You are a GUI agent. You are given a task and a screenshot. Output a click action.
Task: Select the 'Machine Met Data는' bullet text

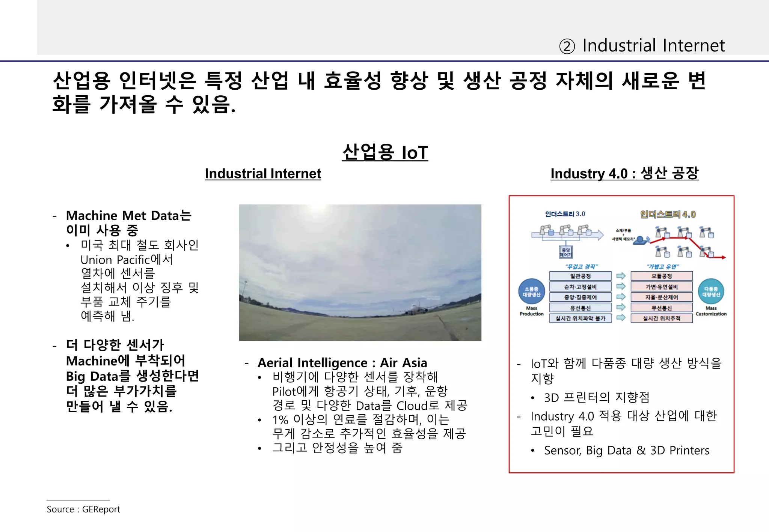pos(129,216)
